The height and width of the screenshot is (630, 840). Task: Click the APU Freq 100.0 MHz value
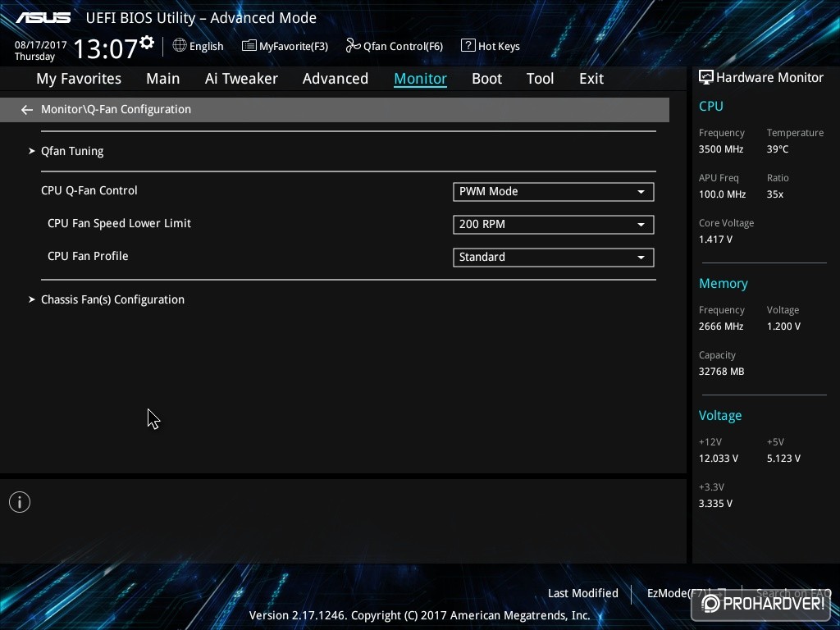[x=722, y=194]
